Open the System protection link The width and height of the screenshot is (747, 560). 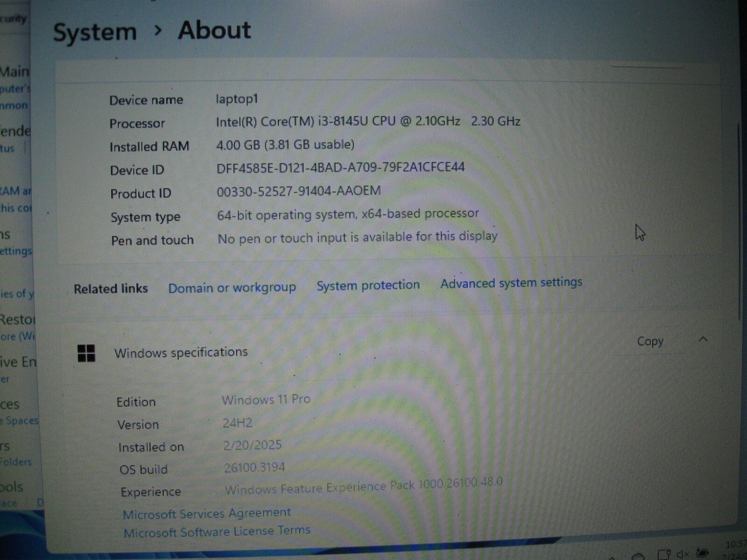[x=368, y=285]
